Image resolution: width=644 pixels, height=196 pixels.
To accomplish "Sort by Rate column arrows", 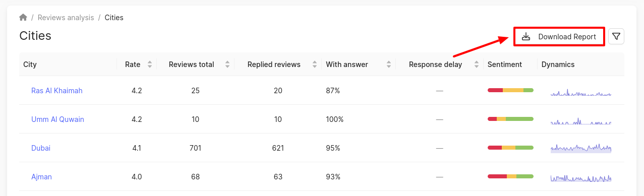I will tap(150, 64).
